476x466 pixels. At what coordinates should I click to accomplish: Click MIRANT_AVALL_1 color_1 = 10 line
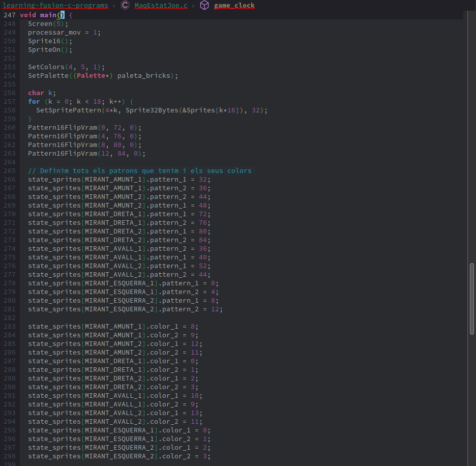click(115, 396)
